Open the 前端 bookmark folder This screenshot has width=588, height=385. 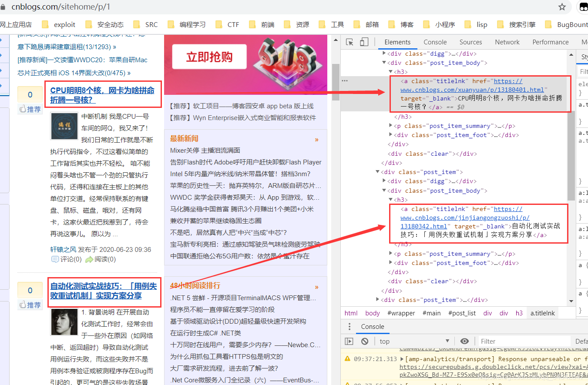262,24
